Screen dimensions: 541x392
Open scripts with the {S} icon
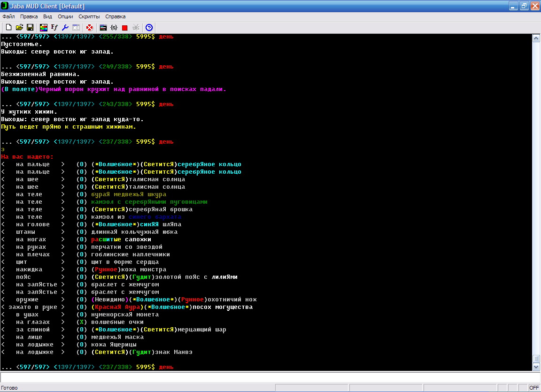(x=114, y=28)
